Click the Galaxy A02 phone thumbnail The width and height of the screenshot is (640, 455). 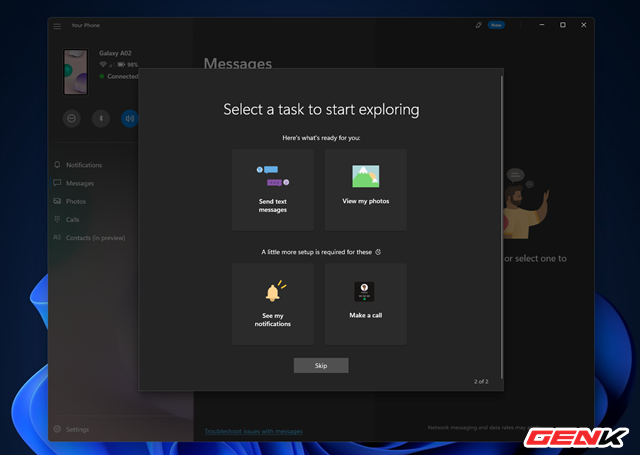(x=76, y=72)
